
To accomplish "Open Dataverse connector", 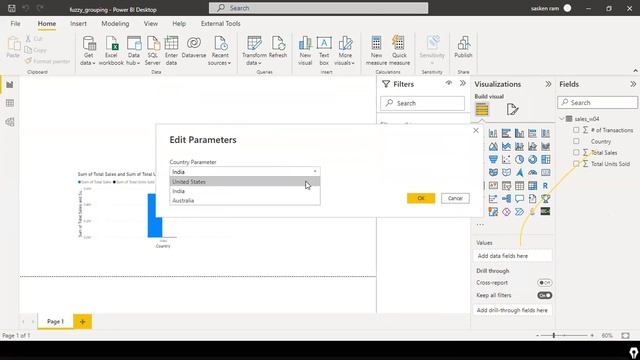I will point(194,47).
